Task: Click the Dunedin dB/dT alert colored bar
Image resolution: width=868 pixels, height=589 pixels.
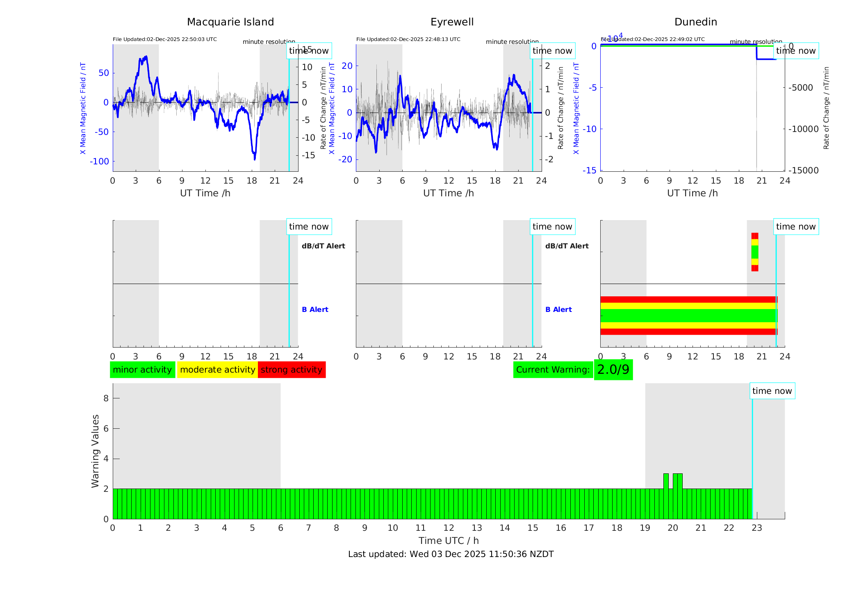Action: pos(754,252)
